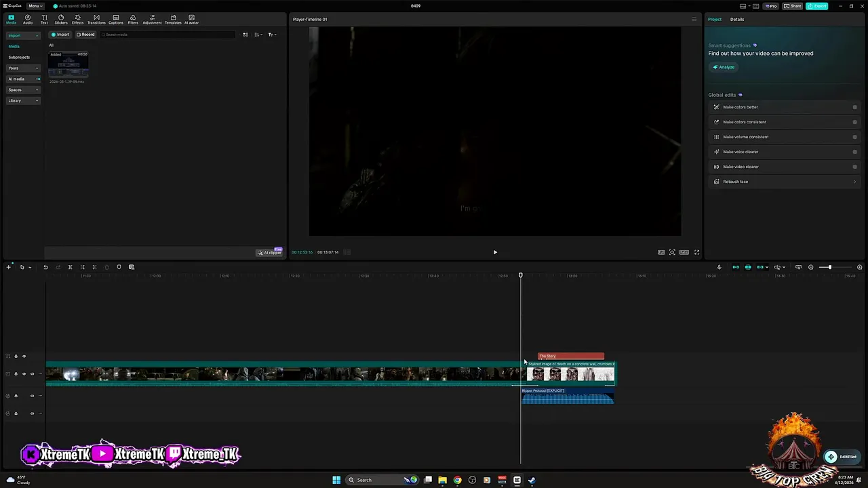Lock the main video track

pos(16,373)
